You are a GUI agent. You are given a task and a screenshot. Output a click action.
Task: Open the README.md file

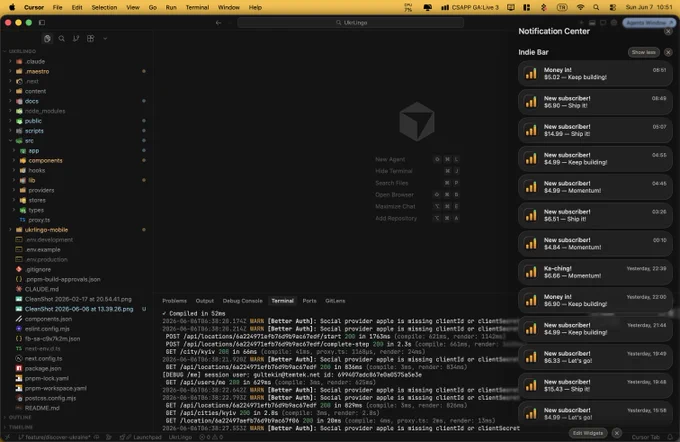[x=42, y=408]
